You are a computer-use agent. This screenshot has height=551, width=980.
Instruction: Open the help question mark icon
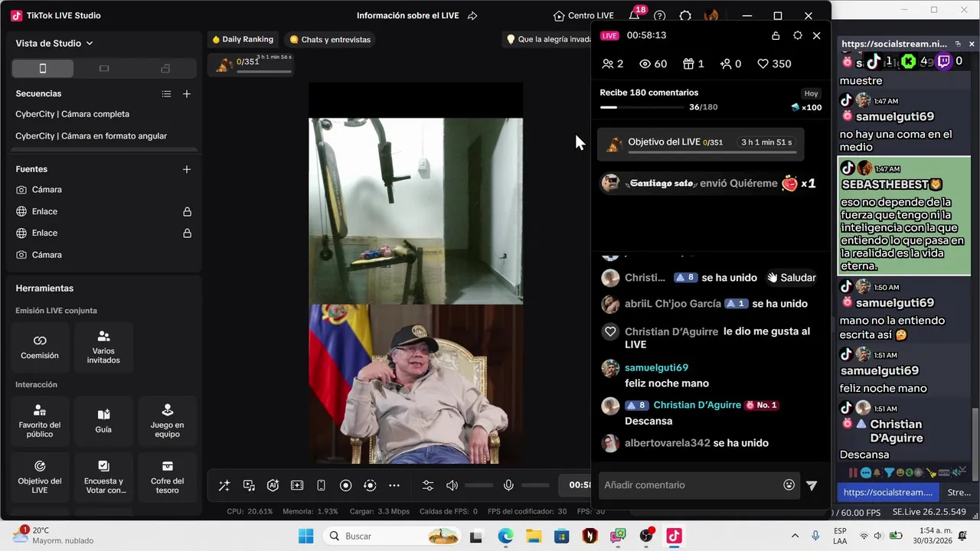pos(660,16)
